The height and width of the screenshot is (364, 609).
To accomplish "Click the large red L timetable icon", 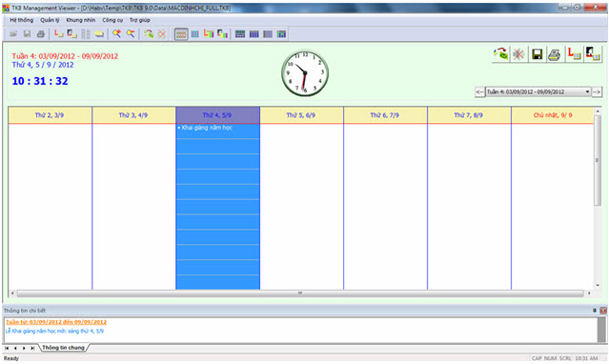I will [x=574, y=54].
